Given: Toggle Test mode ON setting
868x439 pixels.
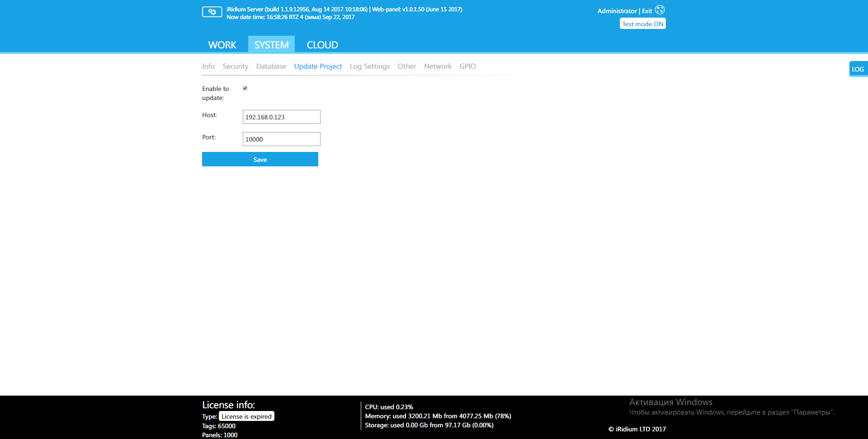Looking at the screenshot, I should point(642,24).
